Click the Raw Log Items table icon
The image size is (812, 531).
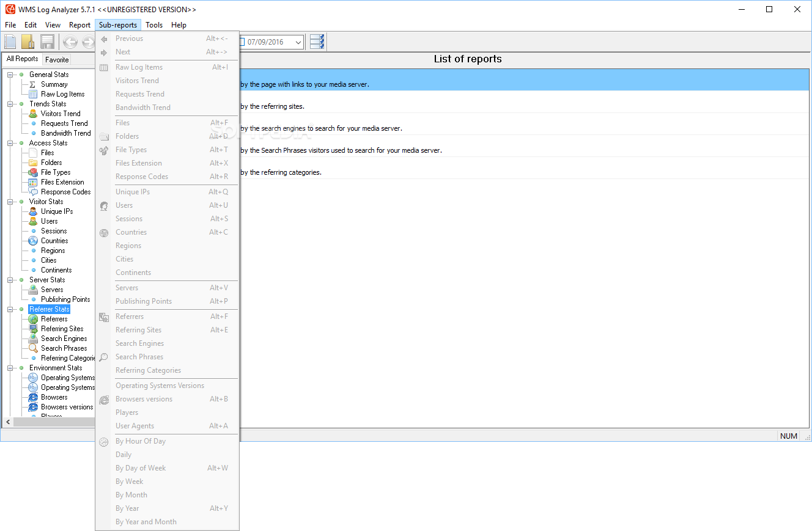coord(33,94)
